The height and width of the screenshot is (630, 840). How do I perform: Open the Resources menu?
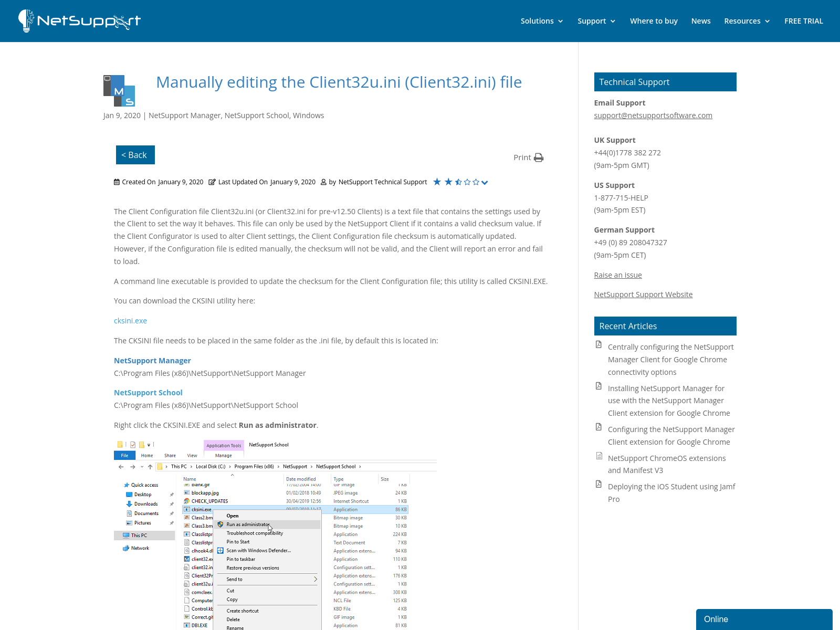[747, 21]
